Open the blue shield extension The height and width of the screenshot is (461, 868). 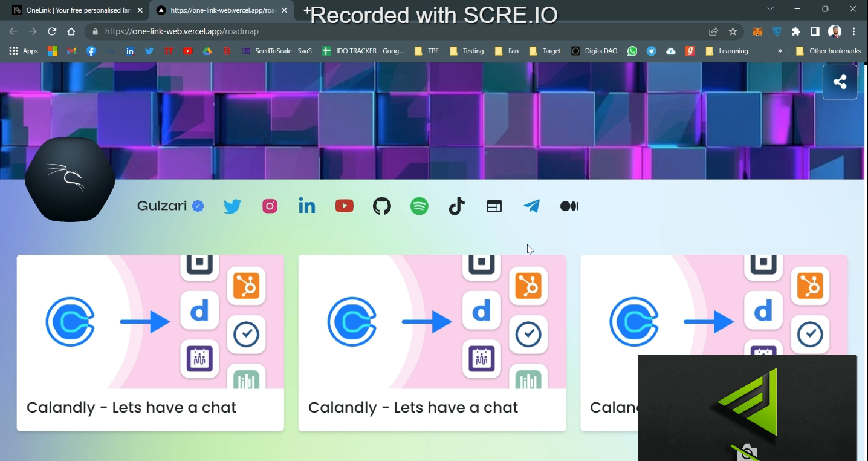(x=777, y=31)
